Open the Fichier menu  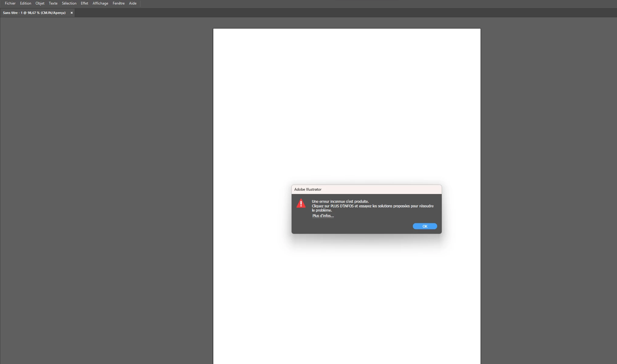pos(10,3)
